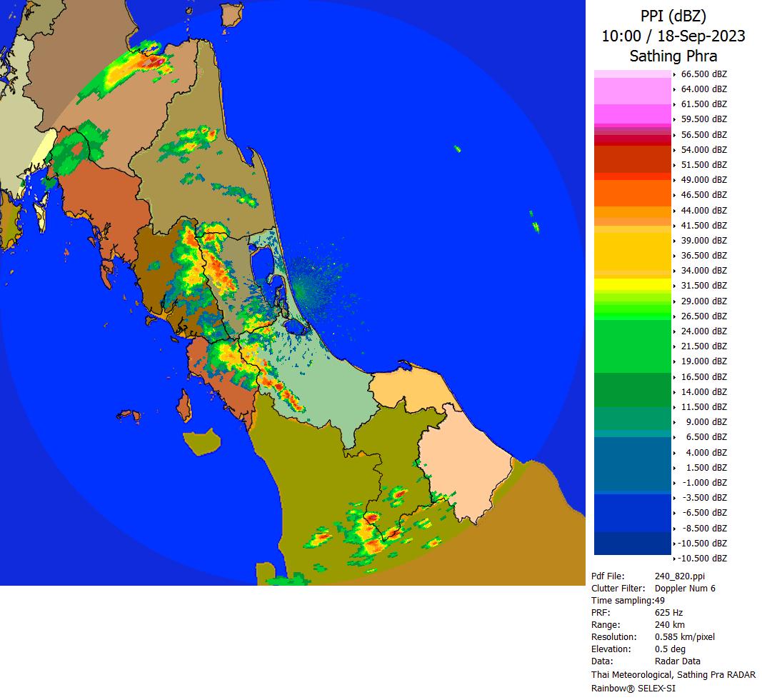Click the 19.000 dBZ legend arrow marker
Viewport: 762px width, 700px height.
[675, 361]
